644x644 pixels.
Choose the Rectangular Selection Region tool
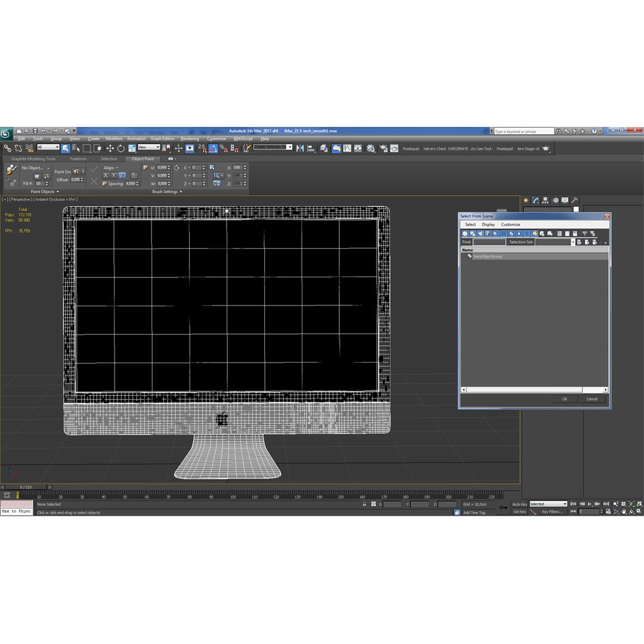[86, 148]
